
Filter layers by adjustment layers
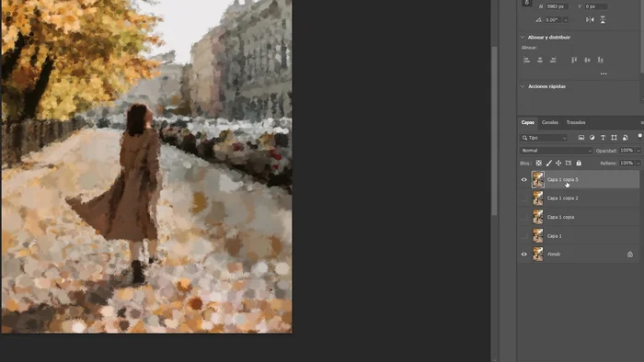click(x=592, y=138)
